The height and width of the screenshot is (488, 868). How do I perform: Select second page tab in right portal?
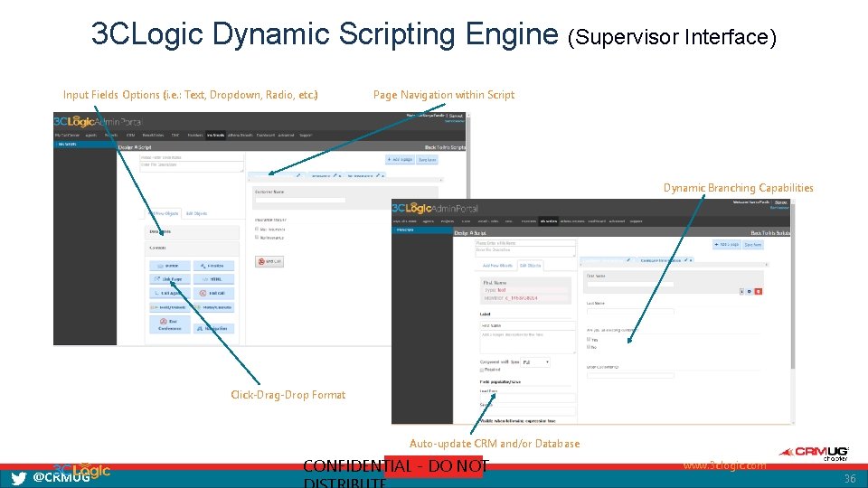(666, 260)
